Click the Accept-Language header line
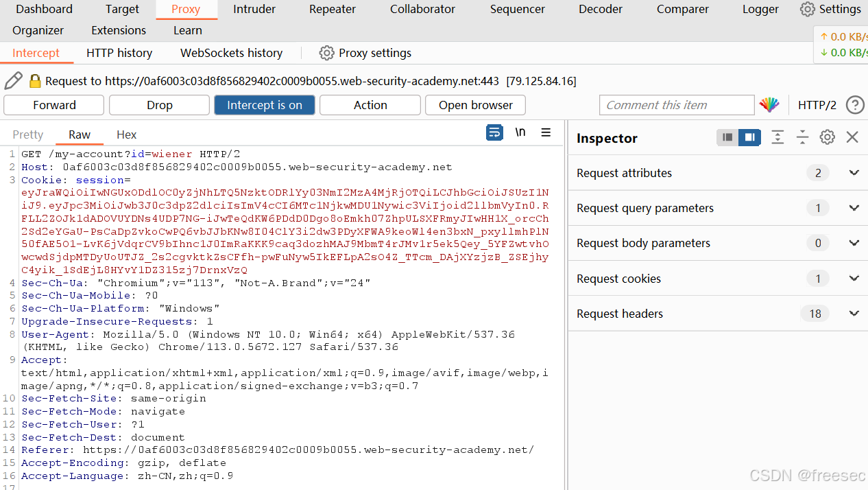The height and width of the screenshot is (490, 868). [x=127, y=476]
